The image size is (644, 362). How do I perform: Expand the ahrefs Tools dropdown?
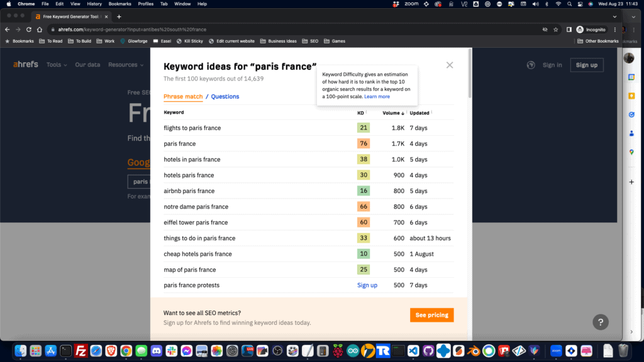(57, 65)
